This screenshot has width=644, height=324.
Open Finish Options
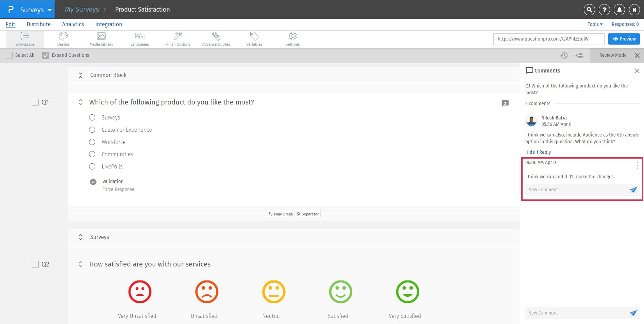177,38
